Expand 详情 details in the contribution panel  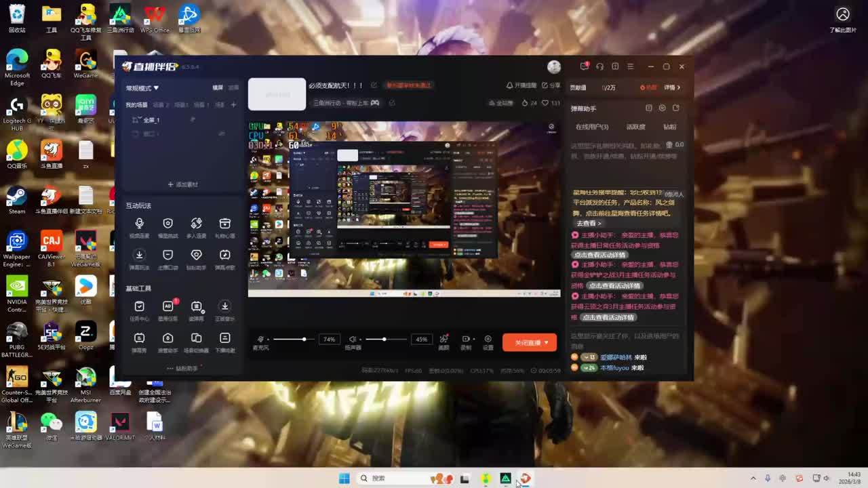672,87
